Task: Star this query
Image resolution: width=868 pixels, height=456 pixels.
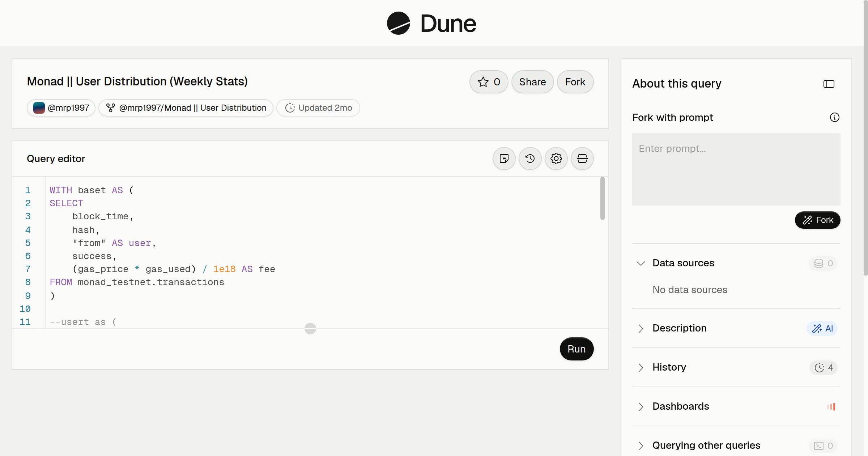Action: (x=489, y=82)
